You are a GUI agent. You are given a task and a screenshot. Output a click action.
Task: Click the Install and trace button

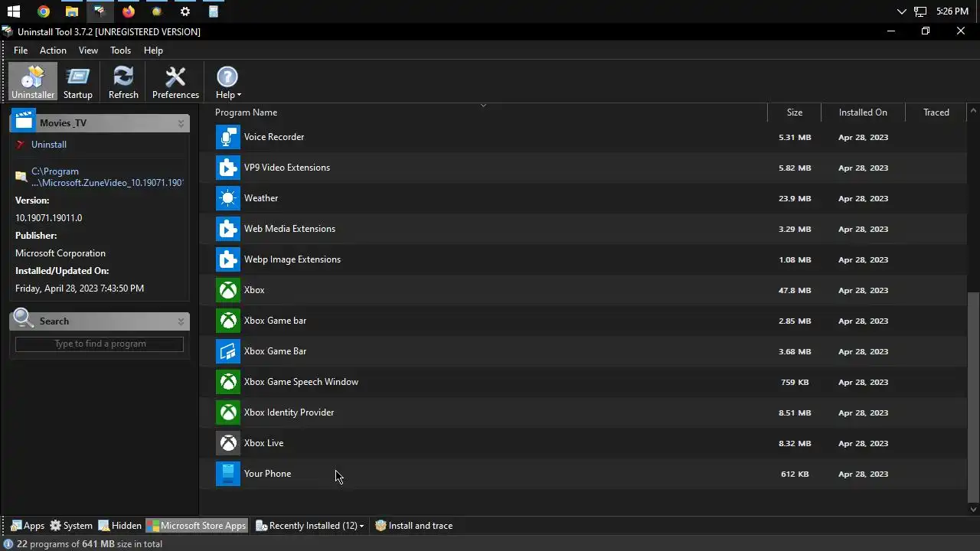click(414, 526)
